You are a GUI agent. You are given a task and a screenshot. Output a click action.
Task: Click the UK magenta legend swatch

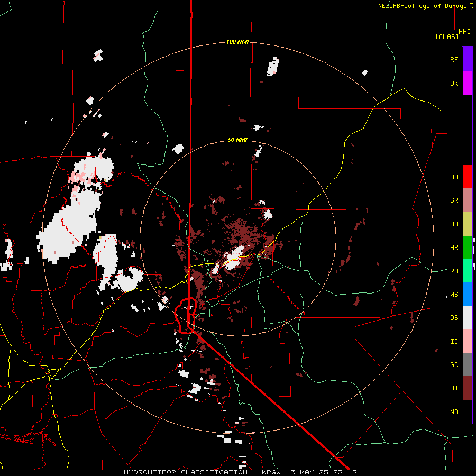click(467, 83)
